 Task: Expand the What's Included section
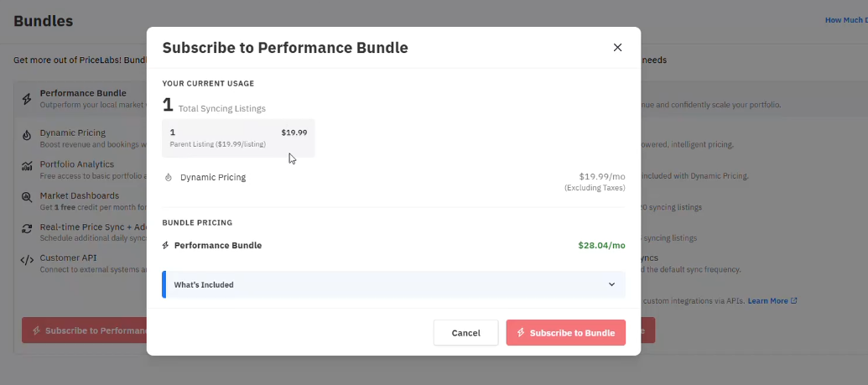coord(393,284)
